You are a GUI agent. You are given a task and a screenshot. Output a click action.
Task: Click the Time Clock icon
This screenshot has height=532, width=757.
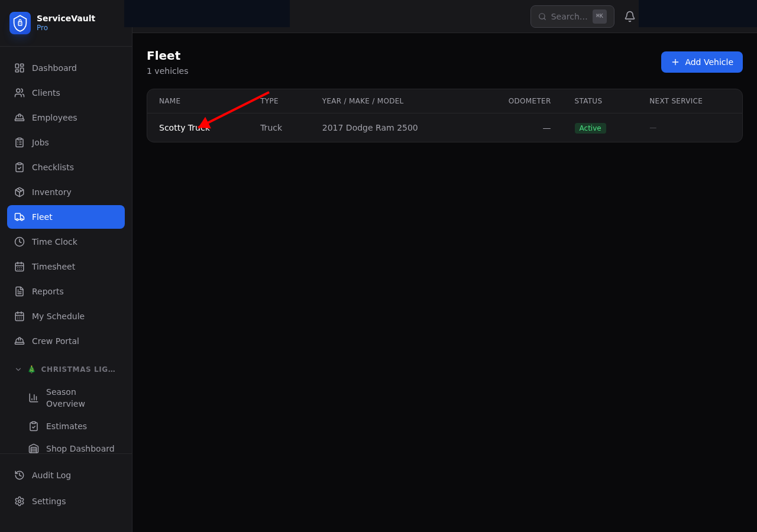20,242
